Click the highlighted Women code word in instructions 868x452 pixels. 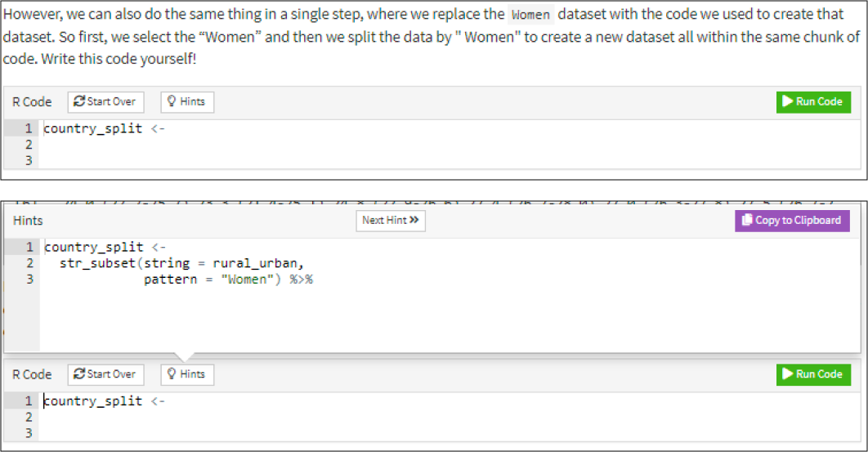coord(530,16)
